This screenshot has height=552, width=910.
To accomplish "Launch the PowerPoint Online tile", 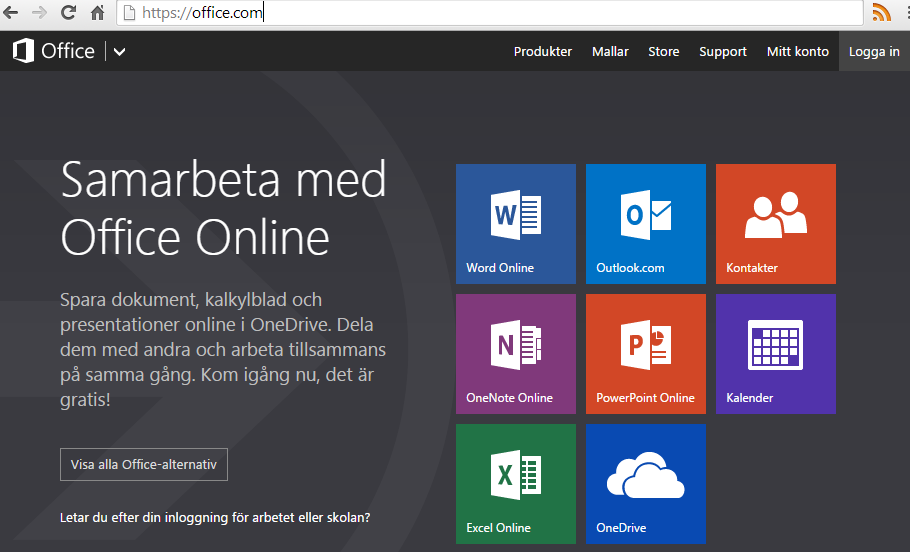I will pyautogui.click(x=646, y=354).
